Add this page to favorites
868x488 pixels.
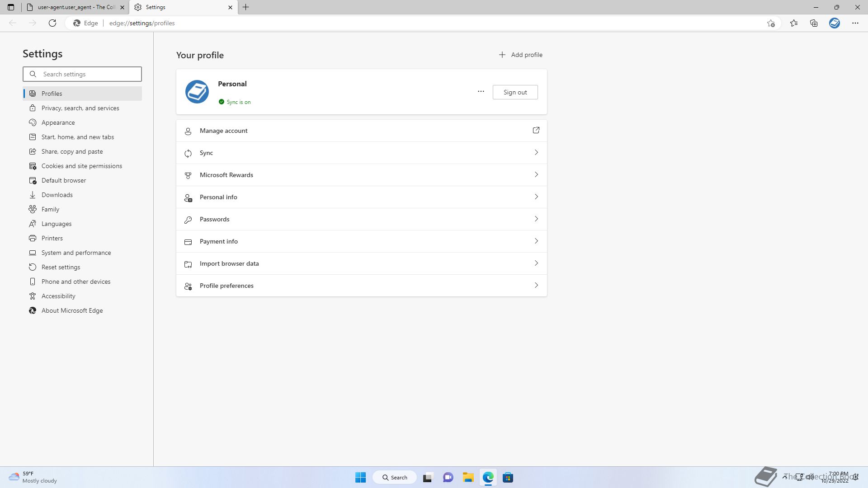pos(771,23)
